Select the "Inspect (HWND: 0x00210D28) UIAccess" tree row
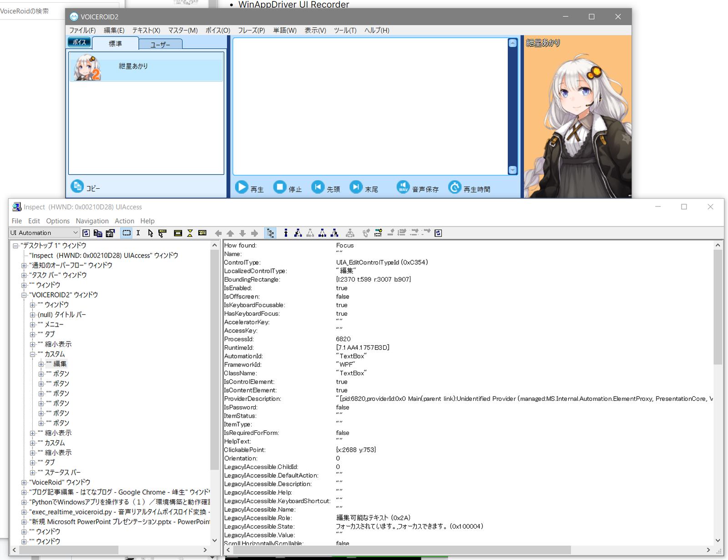728x560 pixels. click(104, 256)
